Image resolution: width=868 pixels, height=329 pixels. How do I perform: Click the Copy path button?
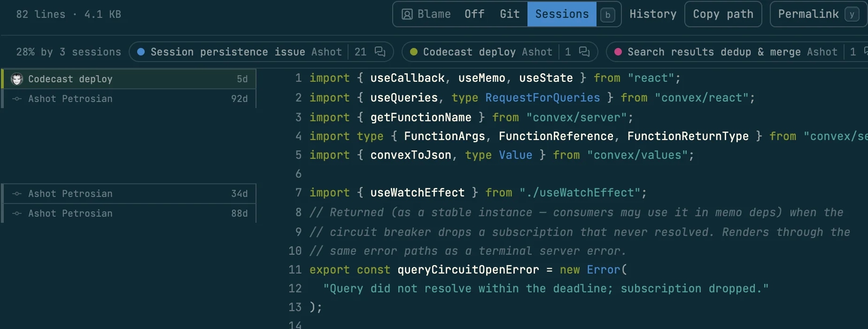tap(723, 14)
